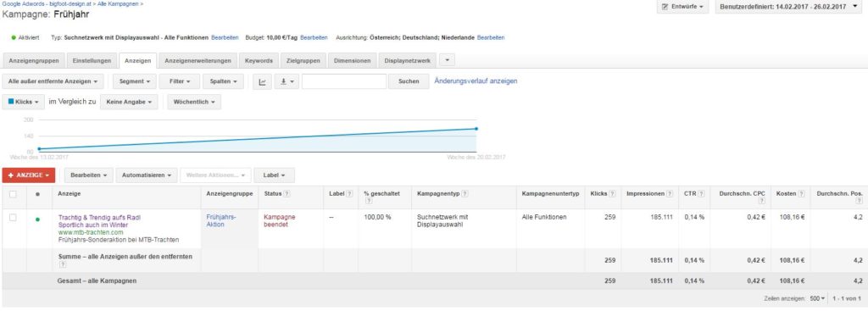
Task: Open the Einstellungen tab
Action: tap(92, 61)
